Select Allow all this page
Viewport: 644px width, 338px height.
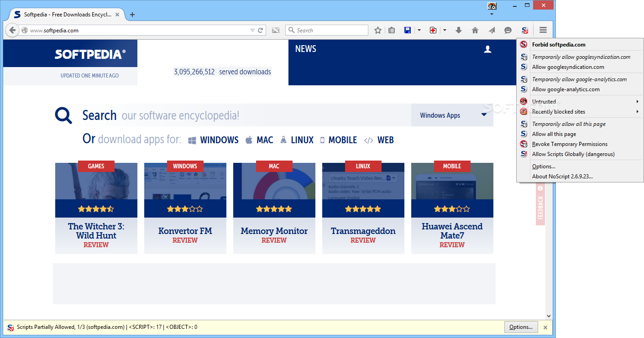coord(580,134)
